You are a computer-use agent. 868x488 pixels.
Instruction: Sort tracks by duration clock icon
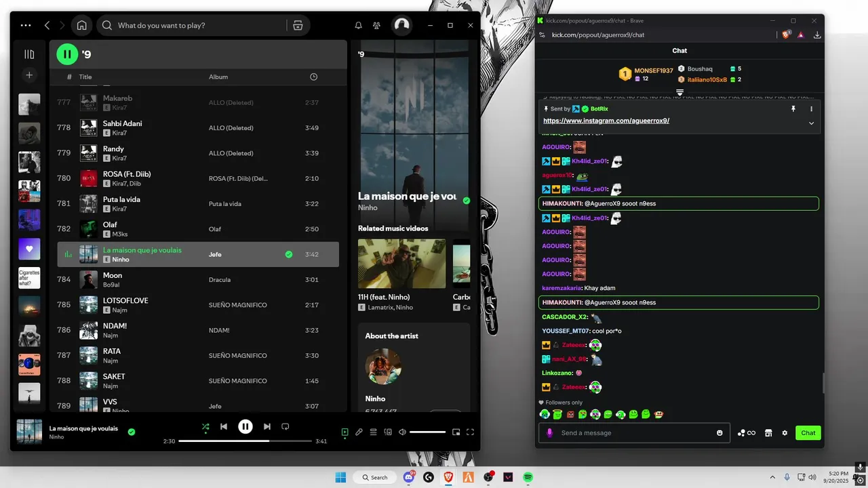coord(313,77)
